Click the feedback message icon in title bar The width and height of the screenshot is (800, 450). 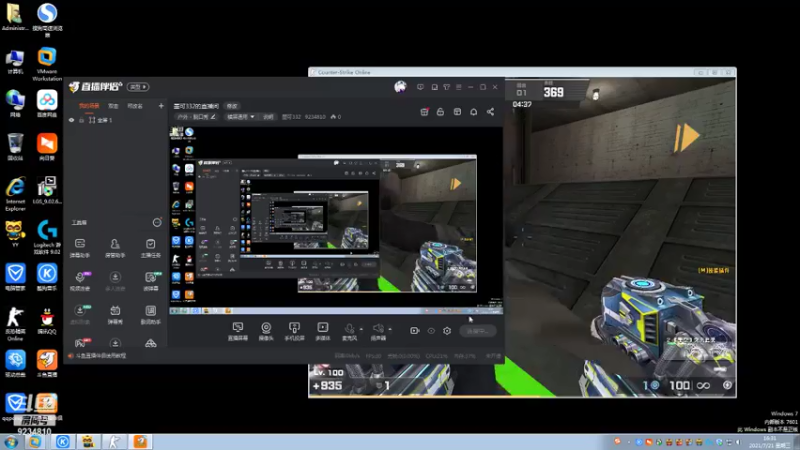tap(420, 87)
